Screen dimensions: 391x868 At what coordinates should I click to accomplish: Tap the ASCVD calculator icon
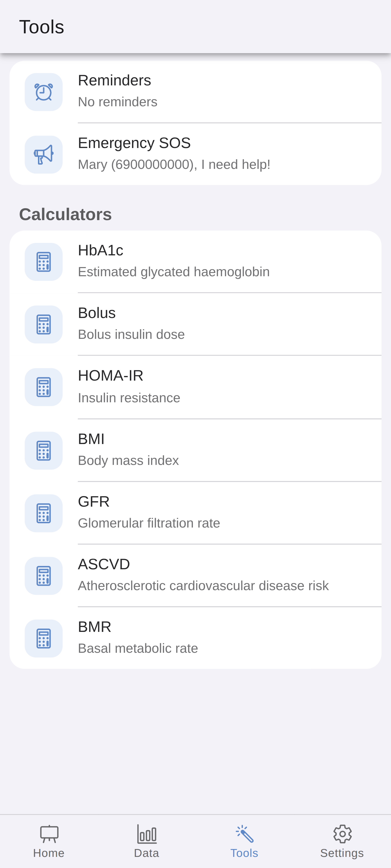click(43, 576)
